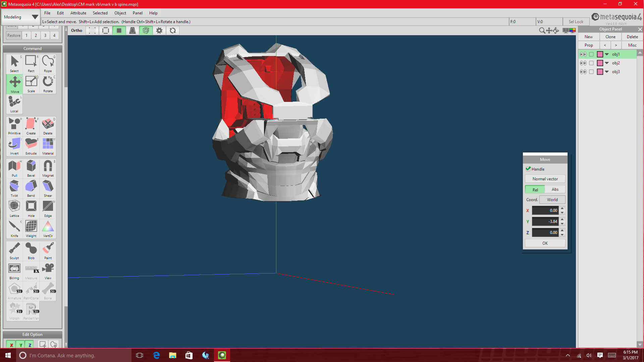Toggle visibility eye for obj1
This screenshot has height=362, width=644.
(583, 54)
